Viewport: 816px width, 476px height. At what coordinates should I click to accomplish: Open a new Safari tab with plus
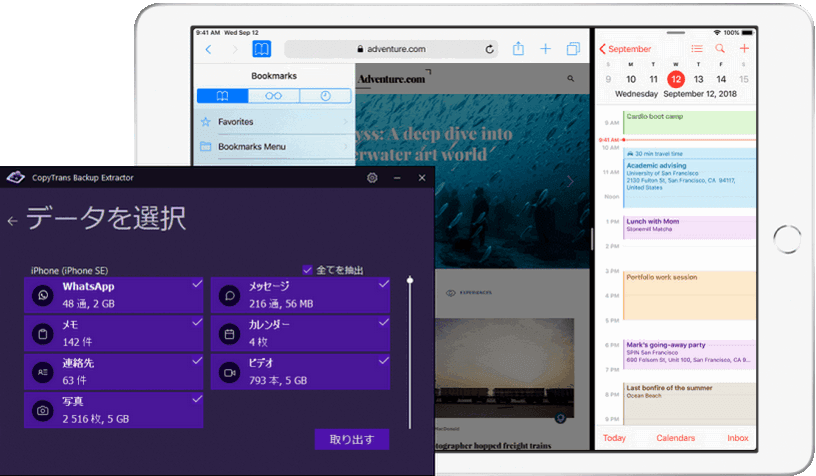545,49
